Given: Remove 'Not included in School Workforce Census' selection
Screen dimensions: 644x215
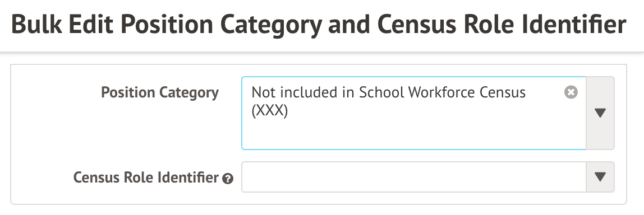Looking at the screenshot, I should click(571, 92).
